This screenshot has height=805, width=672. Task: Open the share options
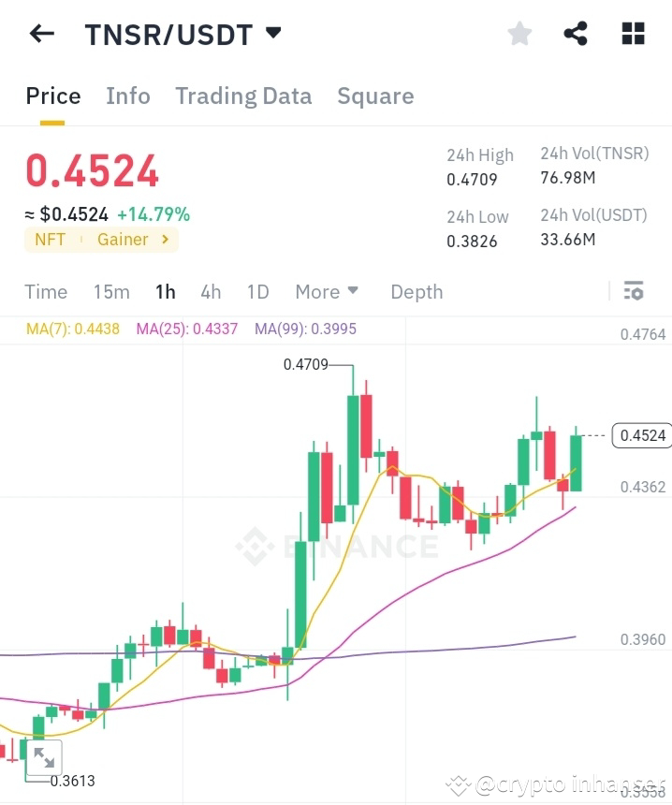576,33
